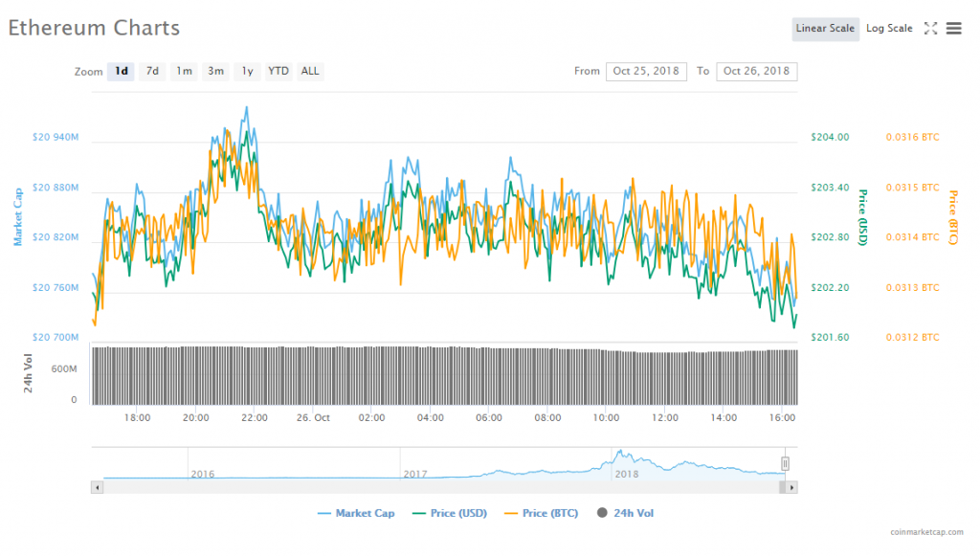Open the chart hamburger menu
This screenshot has height=557, width=980.
point(953,29)
